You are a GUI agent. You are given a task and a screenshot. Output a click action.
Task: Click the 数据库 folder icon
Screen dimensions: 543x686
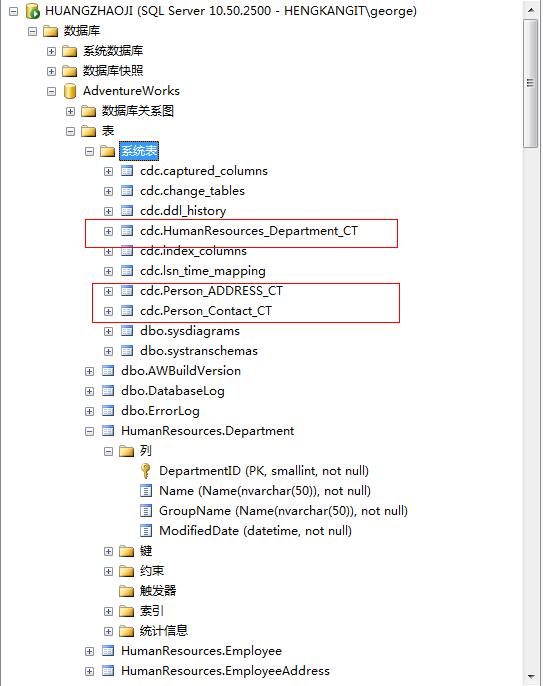pyautogui.click(x=50, y=31)
